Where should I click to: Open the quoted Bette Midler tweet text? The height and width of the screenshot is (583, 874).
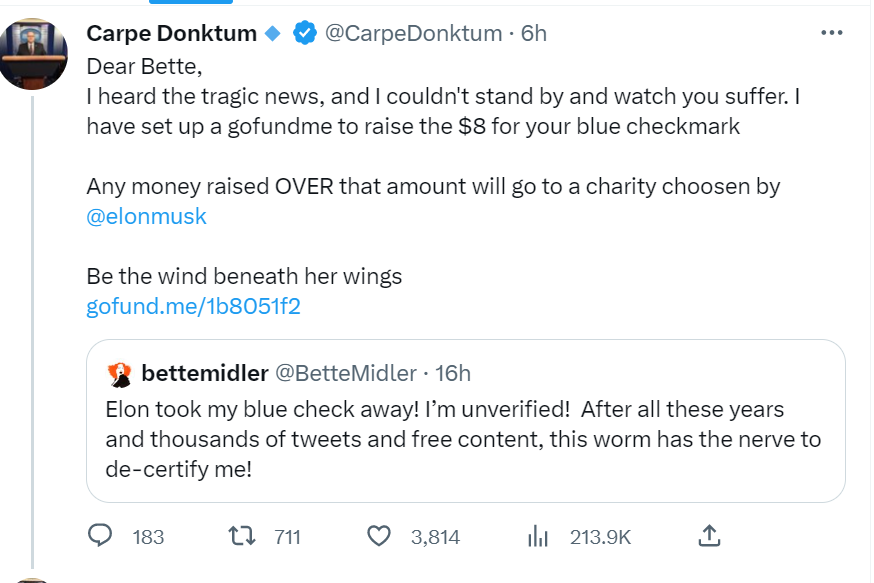[463, 439]
